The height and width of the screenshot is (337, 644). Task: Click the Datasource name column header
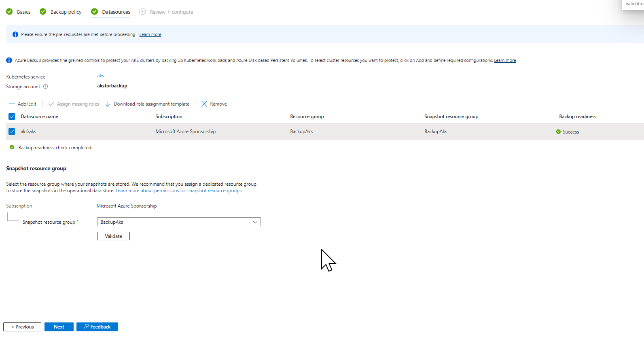[40, 117]
